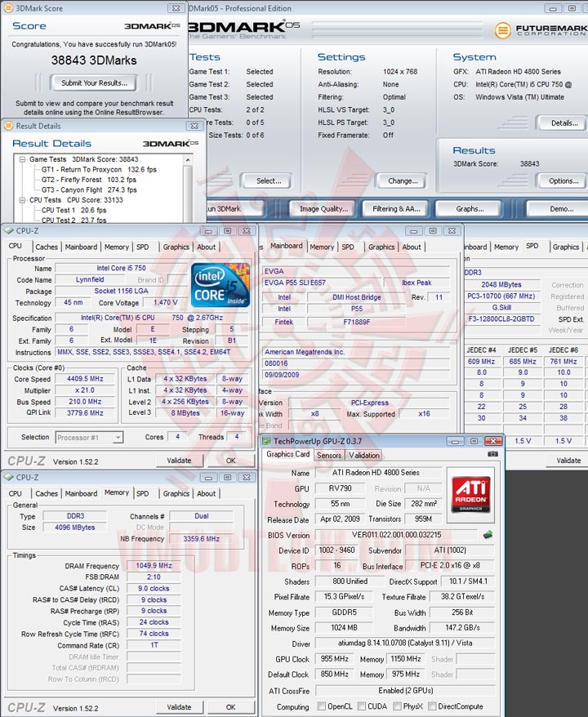Screen dimensions: 588x717
Task: Click the ATI CrossFire Enabled field
Action: click(x=406, y=691)
